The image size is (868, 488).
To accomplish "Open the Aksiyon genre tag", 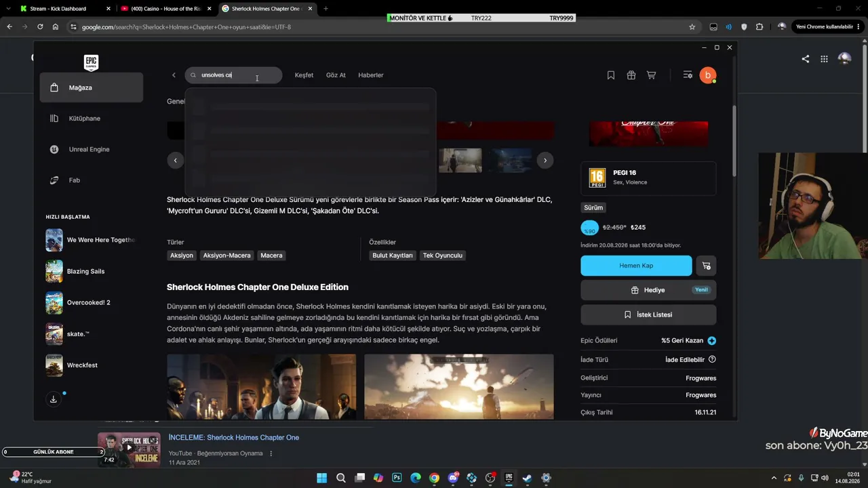I will (182, 256).
